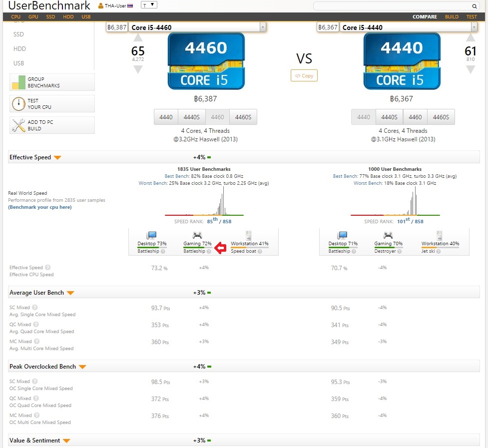Click the Add to PC Build tools icon

[x=18, y=125]
